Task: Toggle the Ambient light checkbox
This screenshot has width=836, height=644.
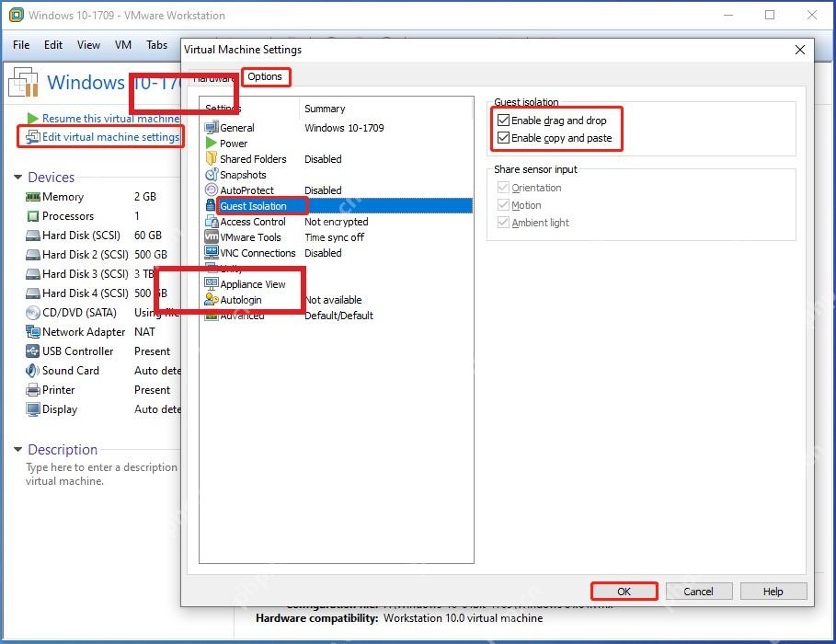Action: click(x=503, y=223)
